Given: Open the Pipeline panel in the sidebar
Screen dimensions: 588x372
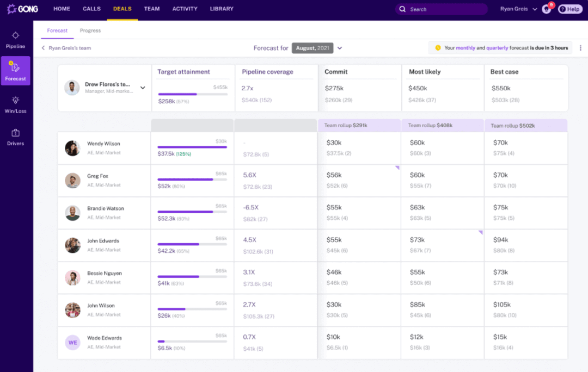Looking at the screenshot, I should tap(15, 39).
